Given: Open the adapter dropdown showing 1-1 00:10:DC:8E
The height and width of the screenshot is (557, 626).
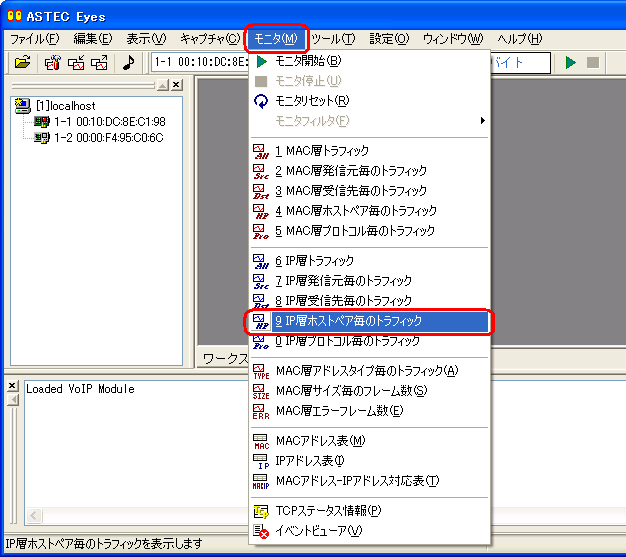Looking at the screenshot, I should pos(200,62).
